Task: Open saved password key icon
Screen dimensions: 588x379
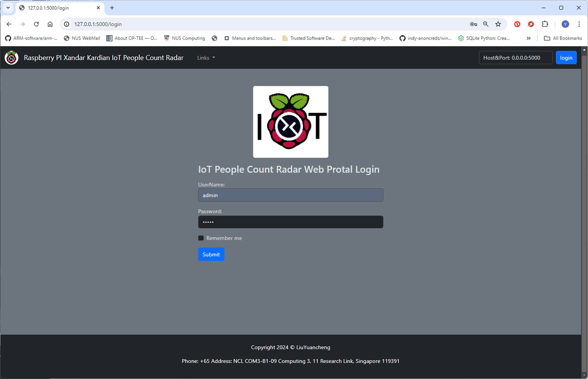Action: tap(473, 24)
